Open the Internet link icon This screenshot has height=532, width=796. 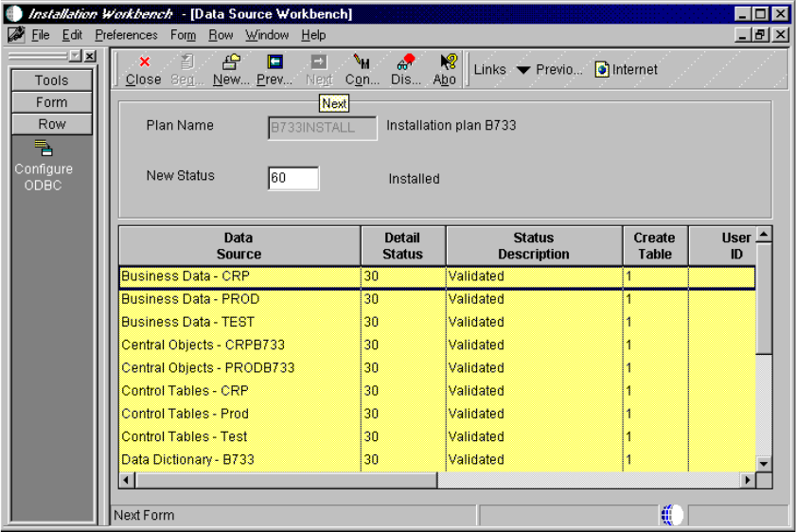point(603,70)
